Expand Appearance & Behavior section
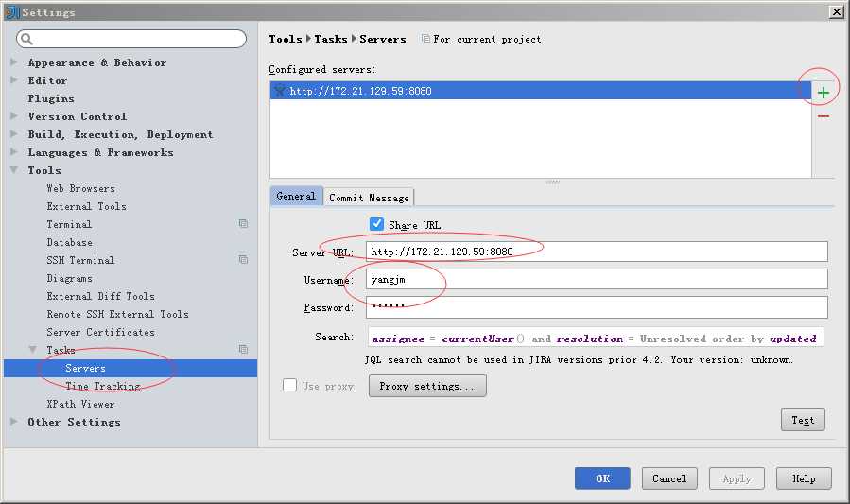 pyautogui.click(x=14, y=62)
